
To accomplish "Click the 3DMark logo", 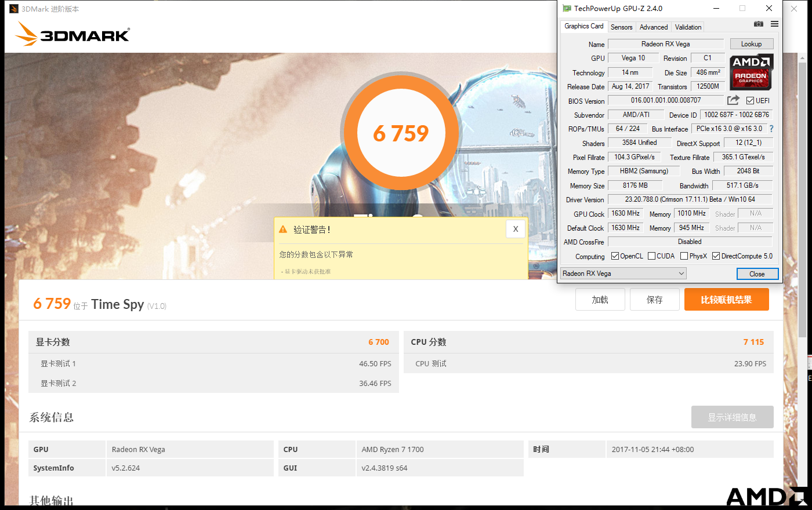I will [72, 34].
